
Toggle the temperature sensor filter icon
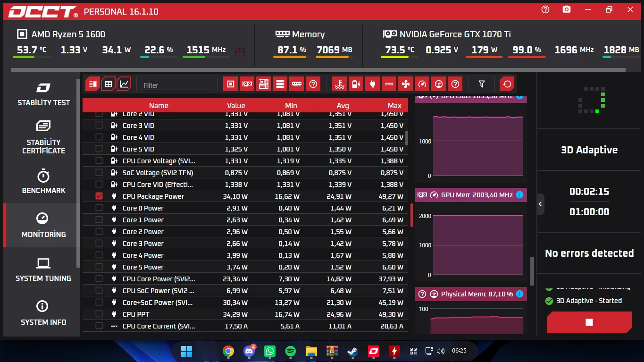click(x=339, y=84)
